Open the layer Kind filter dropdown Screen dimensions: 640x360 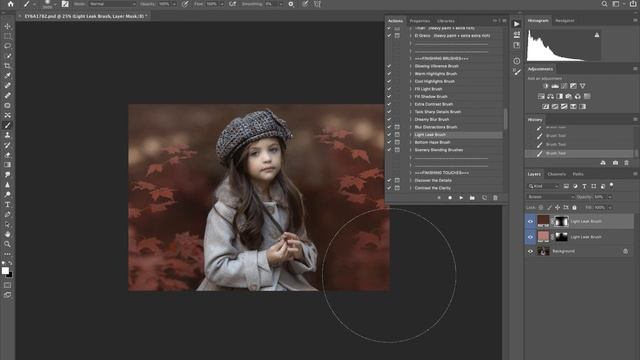tap(543, 186)
